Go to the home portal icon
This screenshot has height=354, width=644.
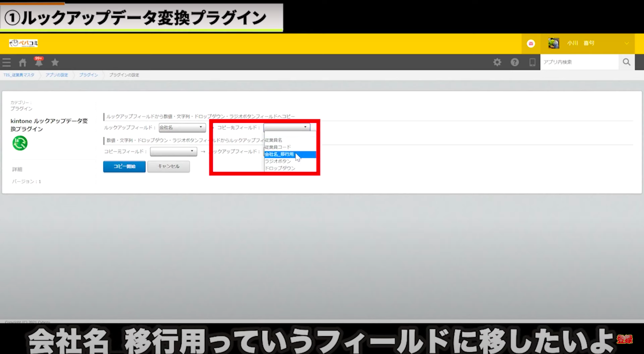(22, 63)
